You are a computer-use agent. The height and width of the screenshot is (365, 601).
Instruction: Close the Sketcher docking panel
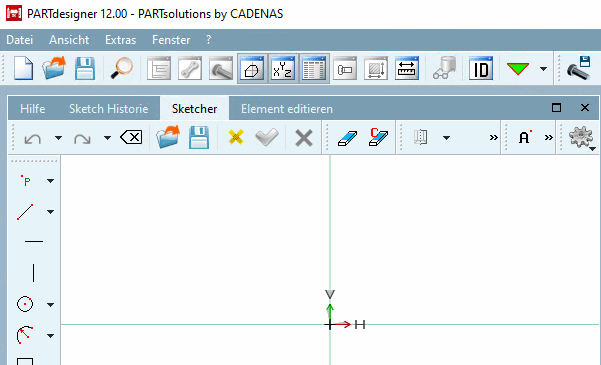[x=585, y=108]
